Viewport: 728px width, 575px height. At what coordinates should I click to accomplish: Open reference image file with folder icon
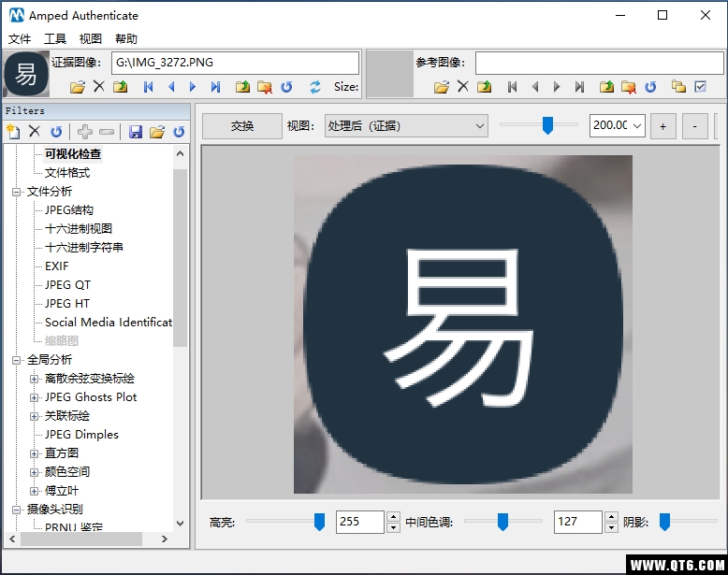pos(442,87)
